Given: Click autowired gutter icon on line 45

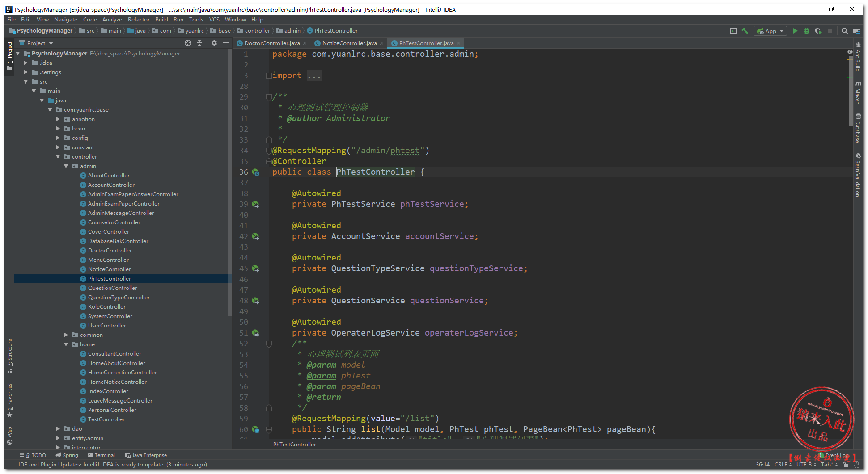Looking at the screenshot, I should point(256,268).
